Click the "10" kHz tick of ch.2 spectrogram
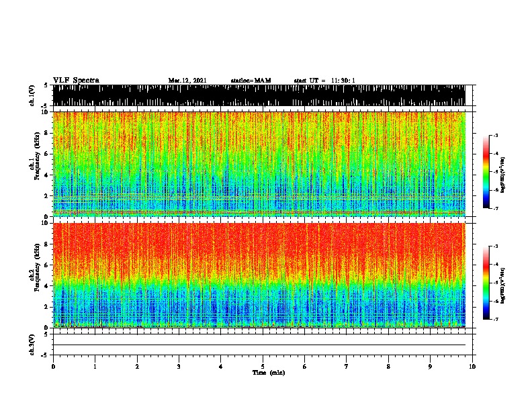Image resolution: width=532 pixels, height=411 pixels. click(x=46, y=223)
